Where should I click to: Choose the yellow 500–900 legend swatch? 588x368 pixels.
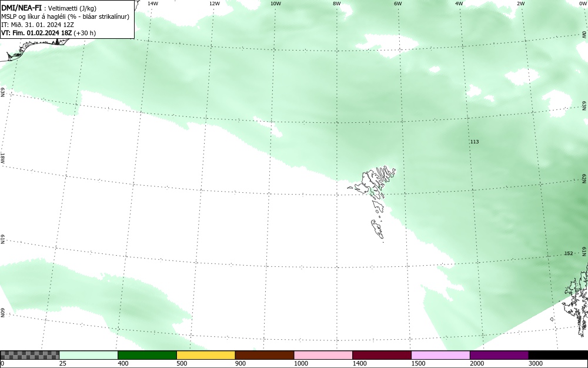tap(206, 355)
